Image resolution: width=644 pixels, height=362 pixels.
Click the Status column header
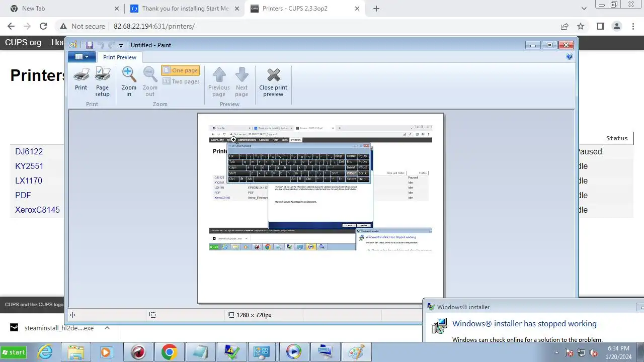(x=617, y=138)
